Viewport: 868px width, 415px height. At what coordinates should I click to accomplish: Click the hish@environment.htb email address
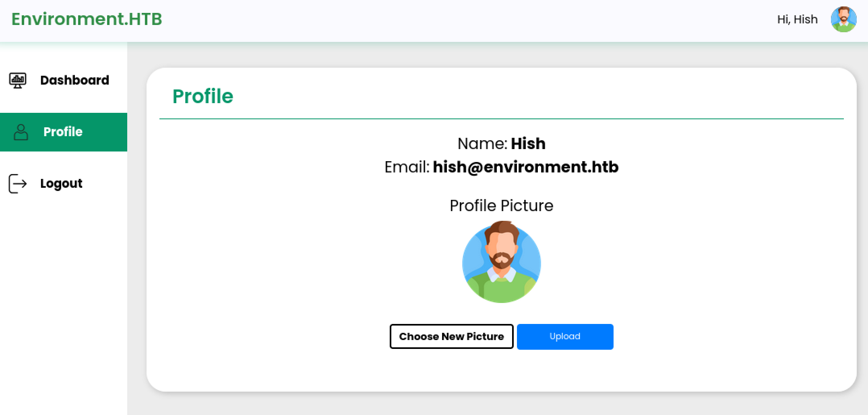pyautogui.click(x=525, y=167)
